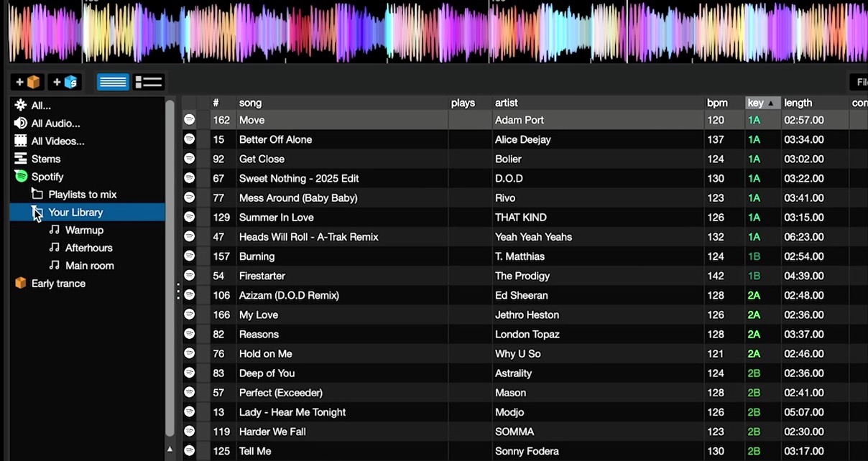The image size is (868, 461).
Task: Click the three-dot sidebar divider handle
Action: click(x=177, y=291)
